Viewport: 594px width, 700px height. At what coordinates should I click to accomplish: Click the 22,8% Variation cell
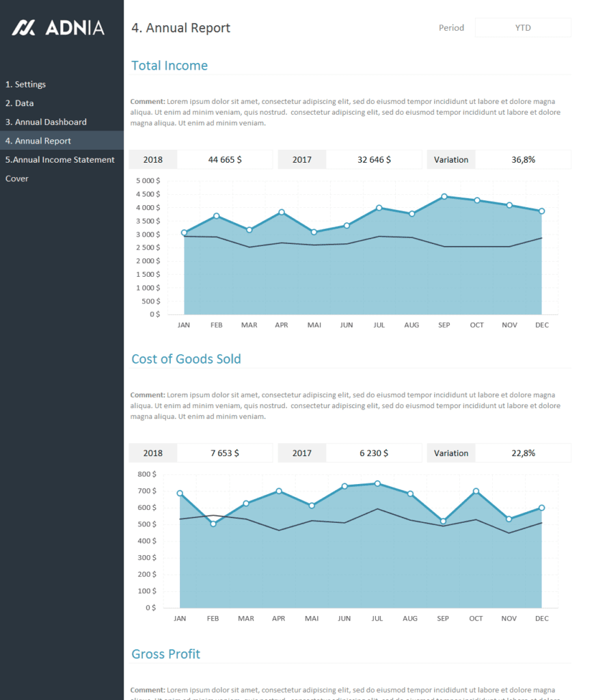[x=523, y=453]
